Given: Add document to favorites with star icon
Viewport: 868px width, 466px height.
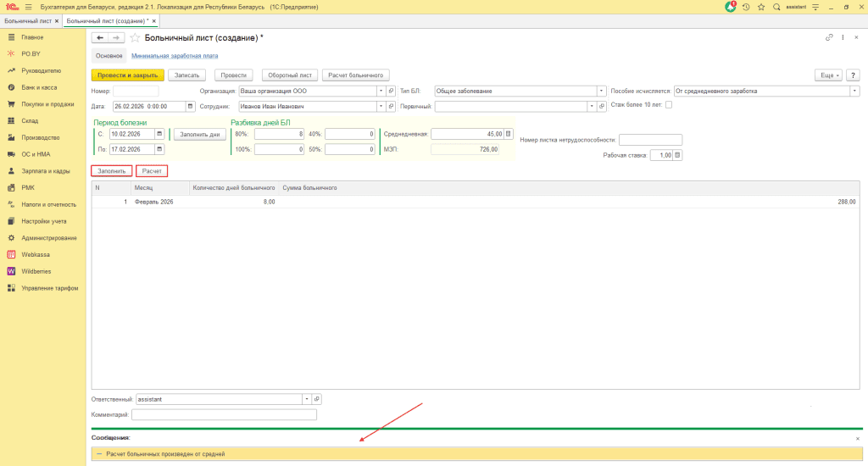Looking at the screenshot, I should click(135, 38).
